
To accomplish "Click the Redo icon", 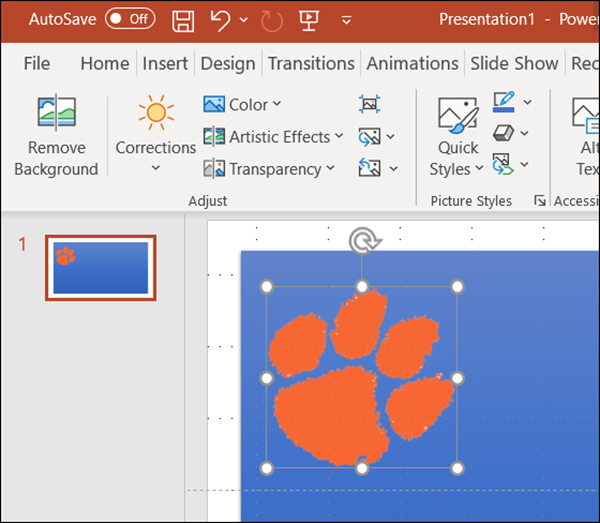I will (x=272, y=21).
